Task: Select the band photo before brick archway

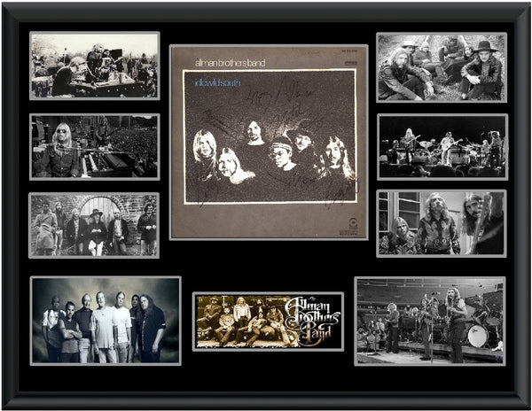Action: pos(94,225)
